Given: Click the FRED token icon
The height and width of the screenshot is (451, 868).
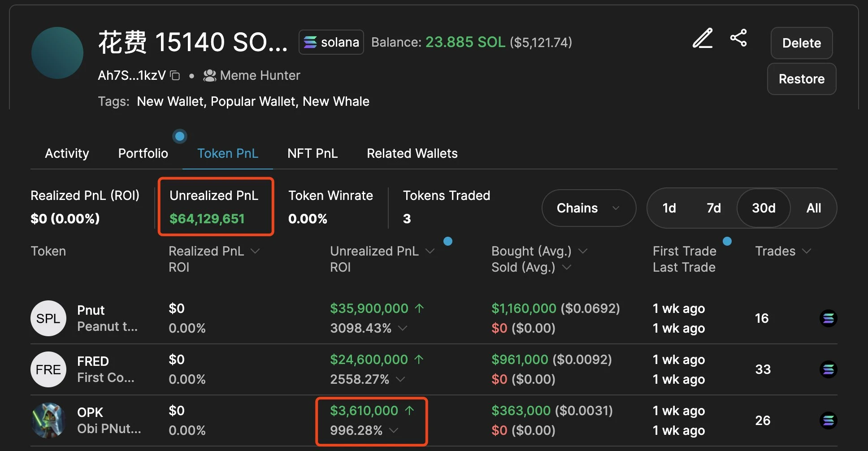Looking at the screenshot, I should pyautogui.click(x=48, y=369).
